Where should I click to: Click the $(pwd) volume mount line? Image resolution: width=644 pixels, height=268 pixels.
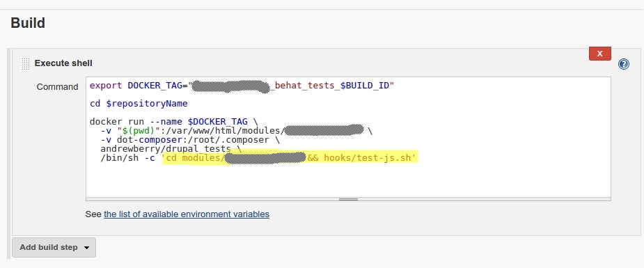[x=236, y=130]
